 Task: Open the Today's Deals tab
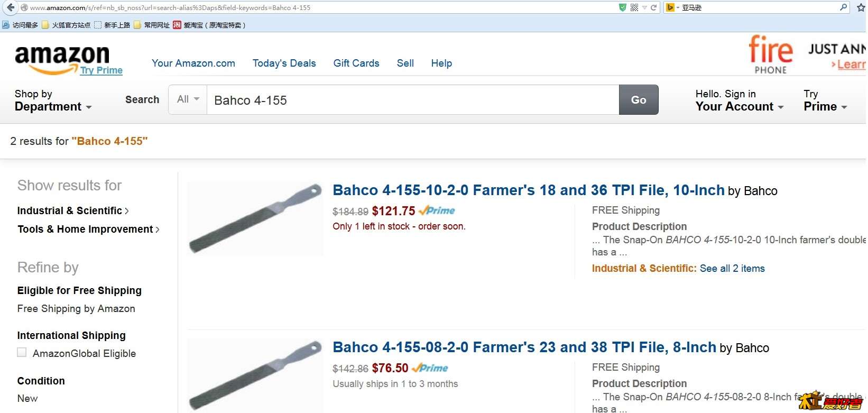pos(284,63)
